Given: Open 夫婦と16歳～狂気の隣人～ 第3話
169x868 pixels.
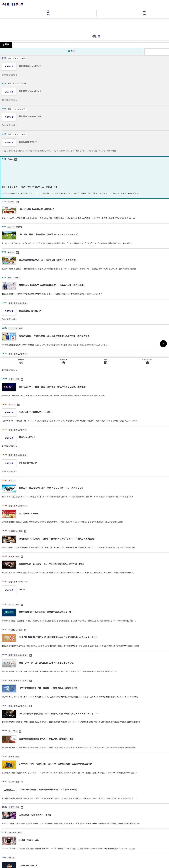Looking at the screenshot, I should tap(35, 815).
